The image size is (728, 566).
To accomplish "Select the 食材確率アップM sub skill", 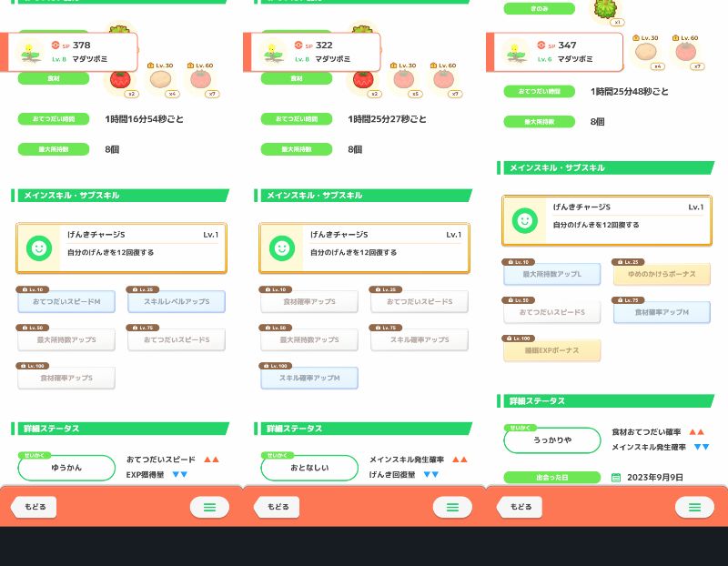I will (662, 312).
